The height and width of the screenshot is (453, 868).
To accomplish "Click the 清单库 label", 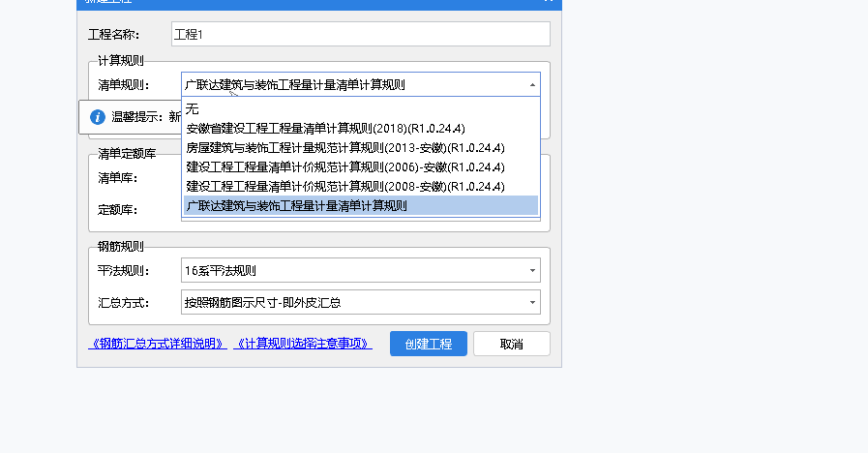I will 117,178.
